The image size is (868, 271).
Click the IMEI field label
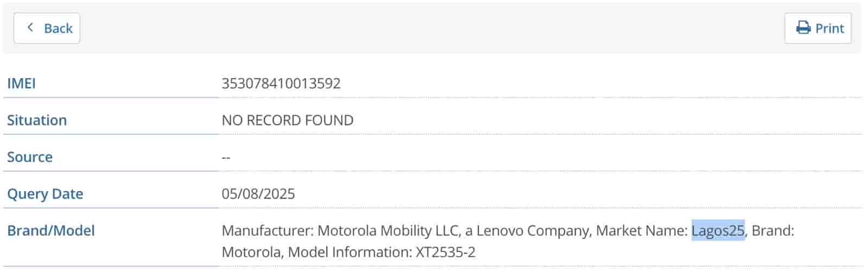coord(21,83)
